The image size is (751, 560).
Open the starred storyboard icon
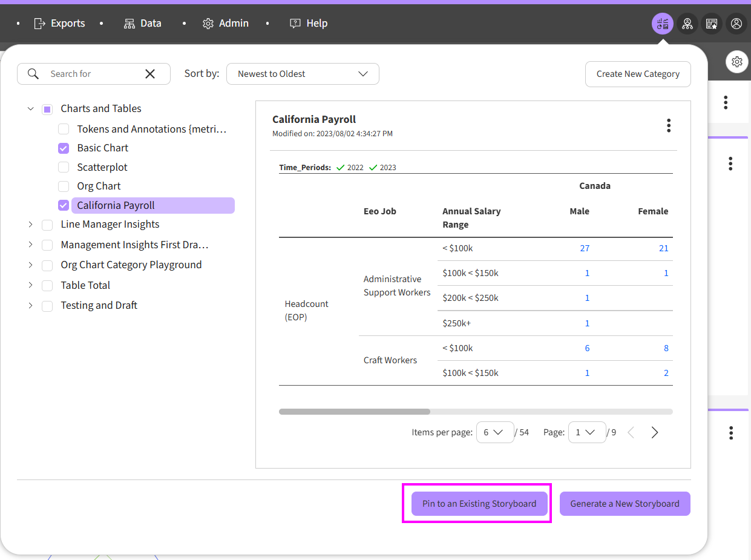click(x=712, y=24)
